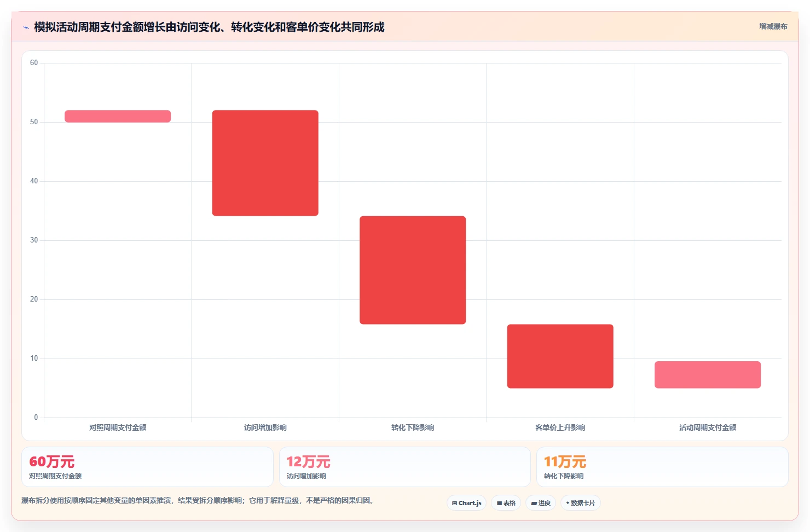Click the 12万元 card value
The width and height of the screenshot is (810, 532).
tap(309, 462)
